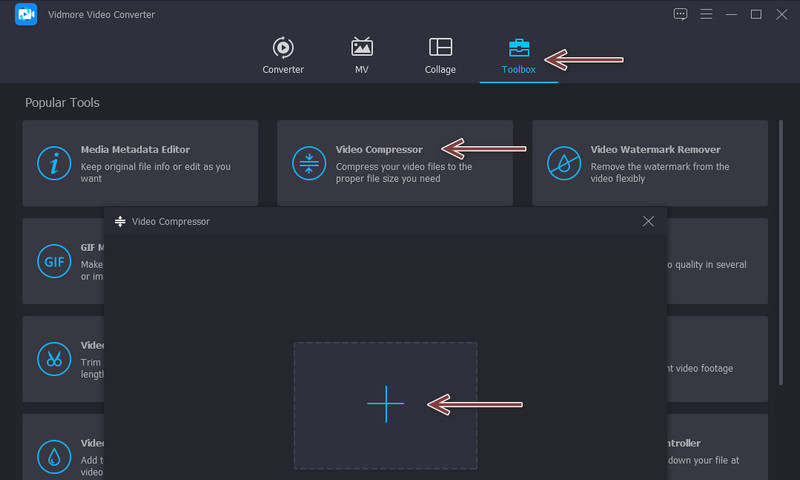This screenshot has width=800, height=480.
Task: Minimize the Vidmore Video Converter window
Action: tap(731, 14)
